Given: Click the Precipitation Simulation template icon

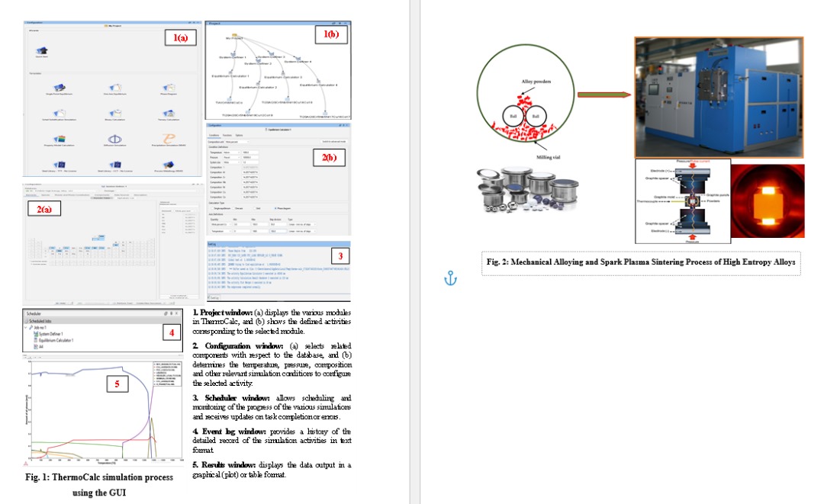Looking at the screenshot, I should (x=169, y=140).
